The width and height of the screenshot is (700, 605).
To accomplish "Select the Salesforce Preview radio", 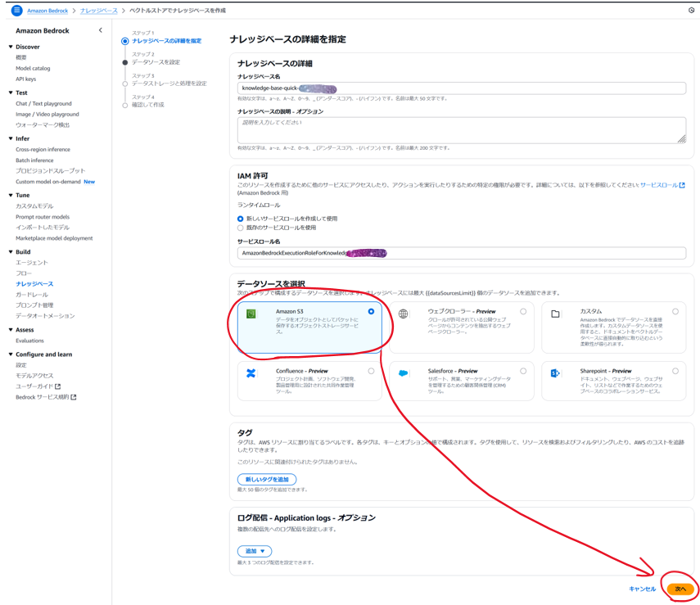I will pos(523,371).
